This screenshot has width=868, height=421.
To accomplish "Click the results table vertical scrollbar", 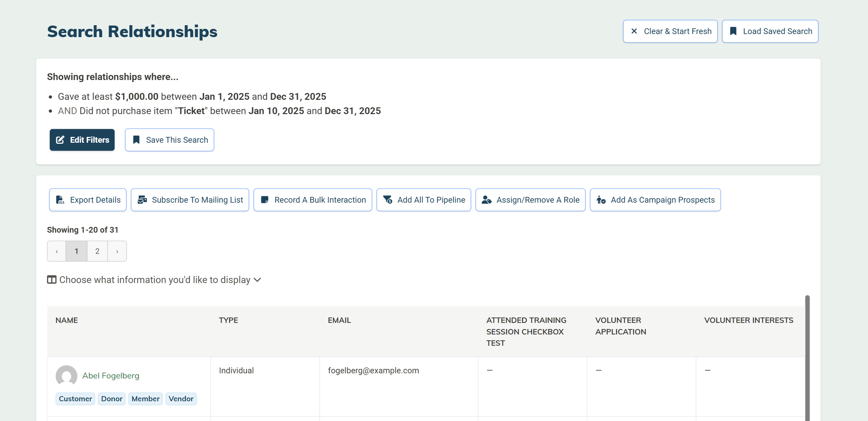I will [807, 358].
